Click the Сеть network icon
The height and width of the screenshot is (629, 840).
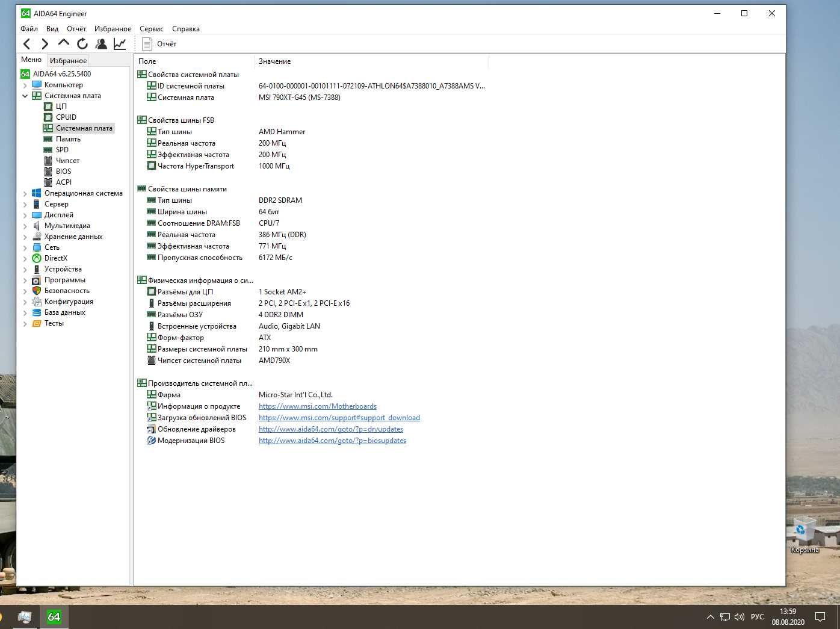37,247
